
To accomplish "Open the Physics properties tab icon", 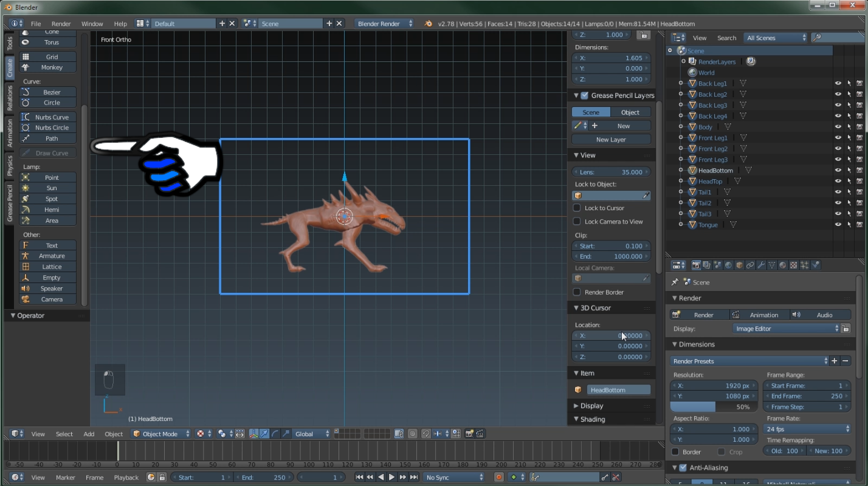I will click(816, 265).
